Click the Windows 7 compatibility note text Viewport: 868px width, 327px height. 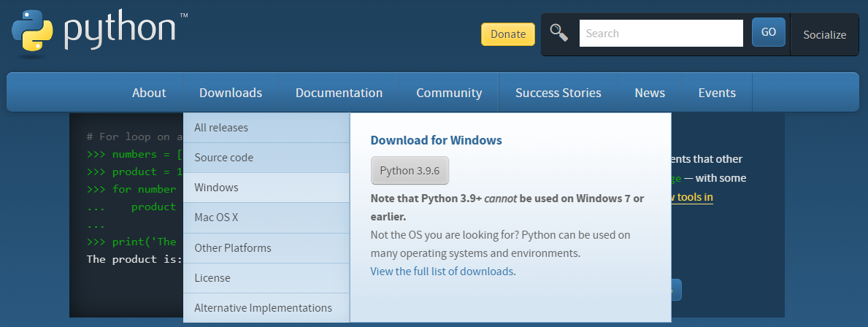(507, 207)
